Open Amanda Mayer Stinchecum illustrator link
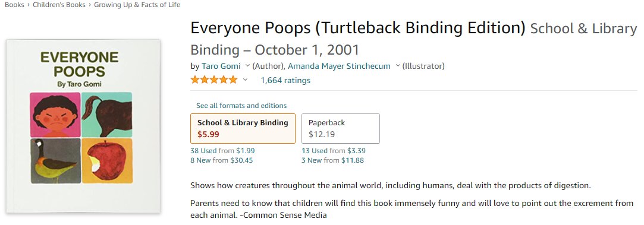644x225 pixels. click(x=340, y=66)
